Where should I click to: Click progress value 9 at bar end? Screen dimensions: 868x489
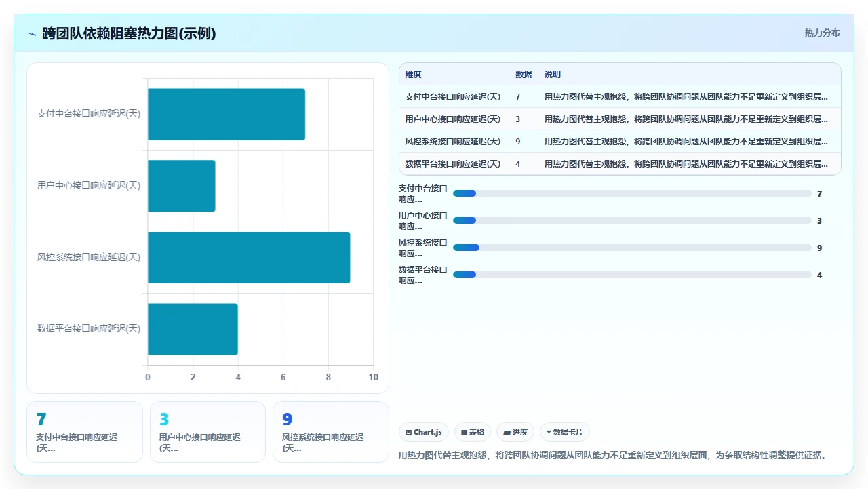pos(819,248)
